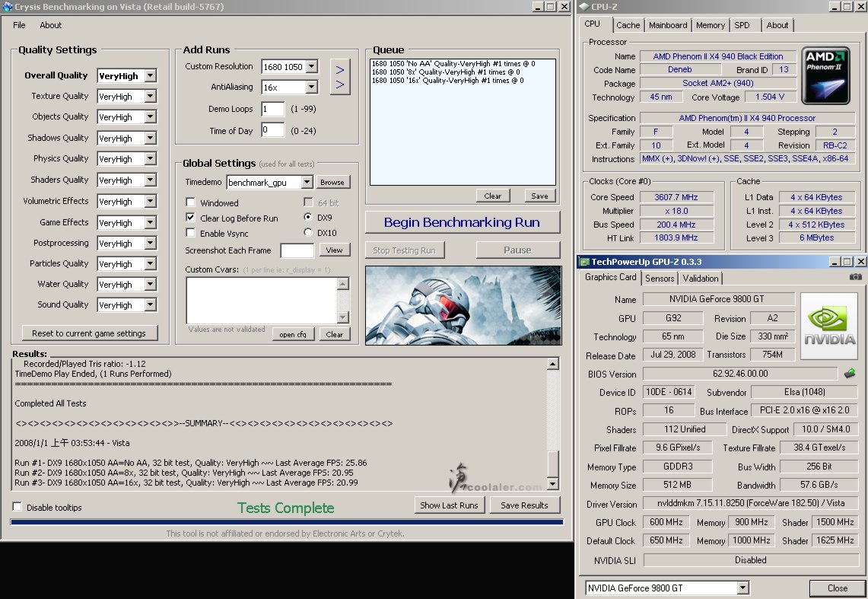Screen dimensions: 868x599
Task: Open the Texture Quality dropdown
Action: (x=150, y=97)
